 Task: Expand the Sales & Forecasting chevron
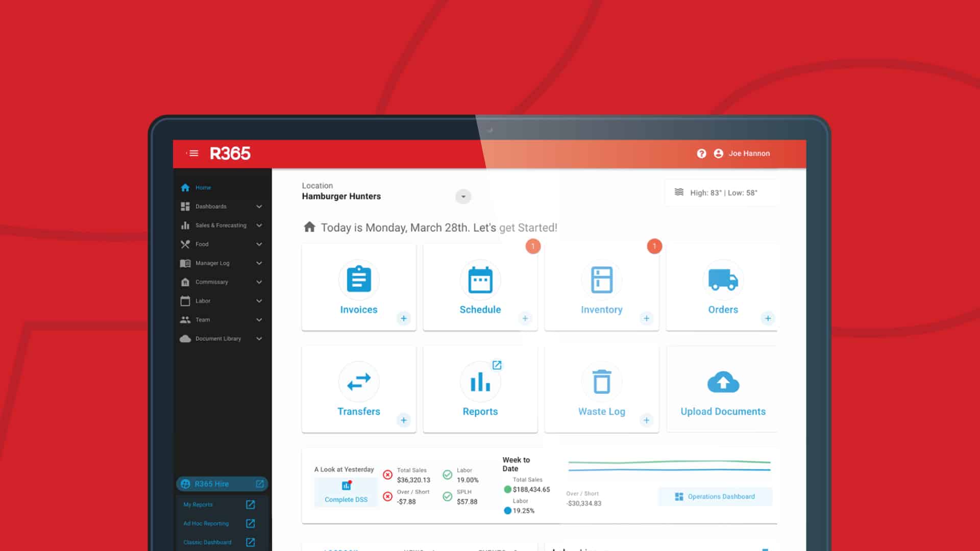[259, 226]
